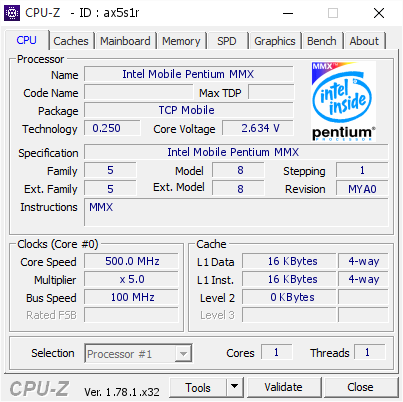Click the processor Name field
Screen dimensions: 403x402
click(189, 74)
